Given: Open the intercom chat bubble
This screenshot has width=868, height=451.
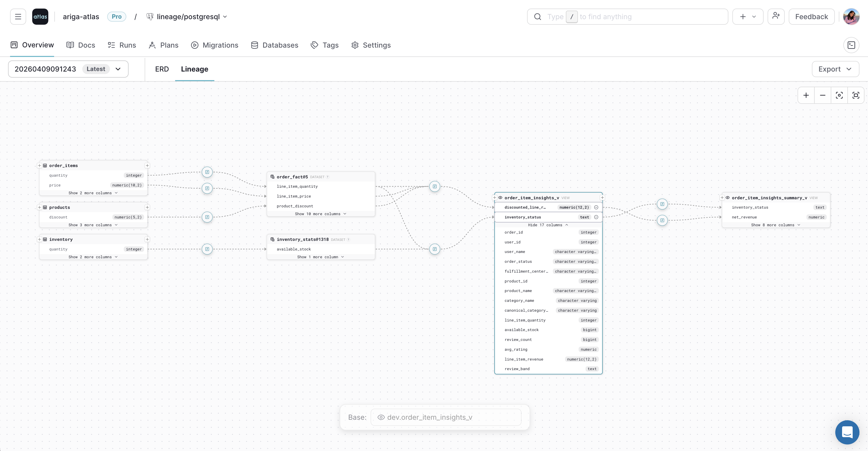Looking at the screenshot, I should [x=847, y=432].
